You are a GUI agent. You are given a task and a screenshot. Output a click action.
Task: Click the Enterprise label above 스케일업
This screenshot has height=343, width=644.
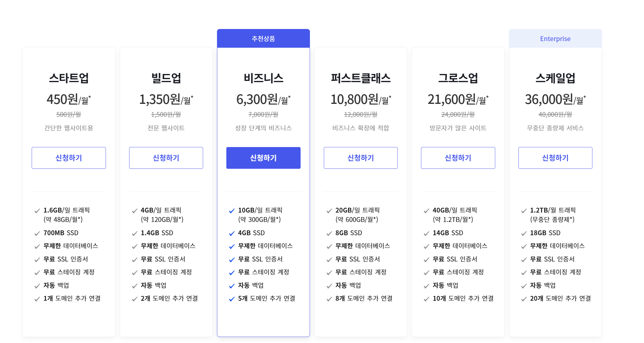(x=555, y=39)
